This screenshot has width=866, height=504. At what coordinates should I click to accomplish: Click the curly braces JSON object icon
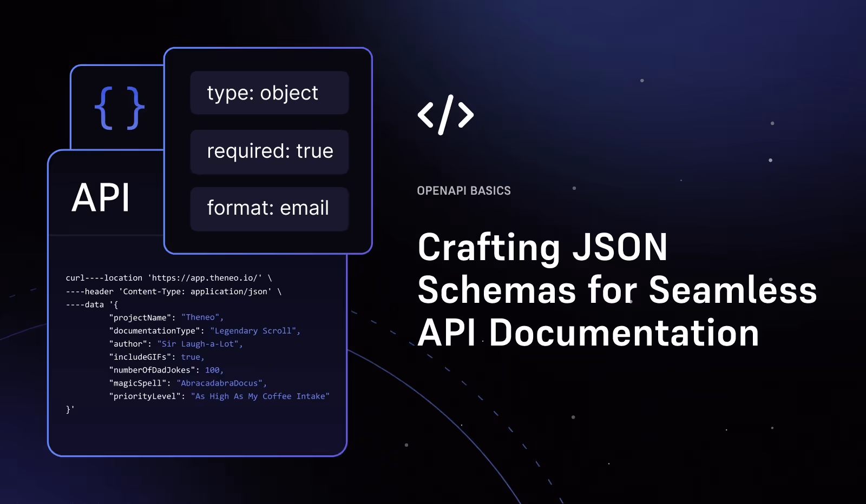(x=120, y=108)
